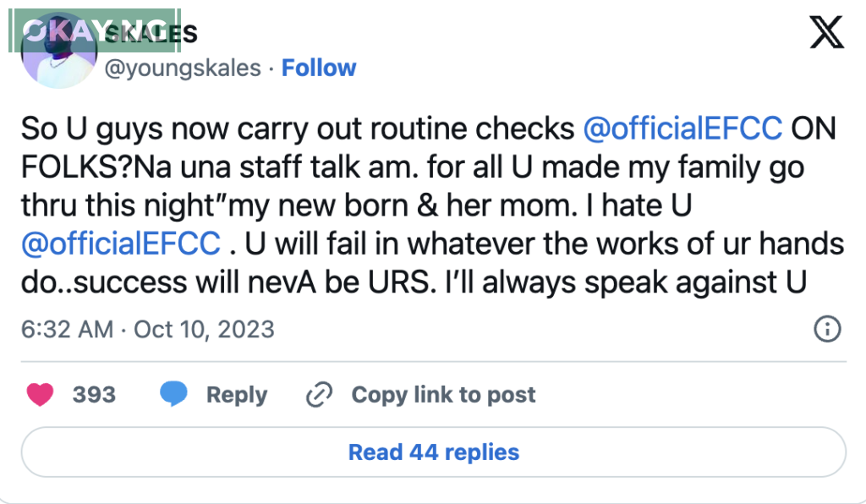
Task: Open the tweet info circle icon
Action: click(826, 329)
